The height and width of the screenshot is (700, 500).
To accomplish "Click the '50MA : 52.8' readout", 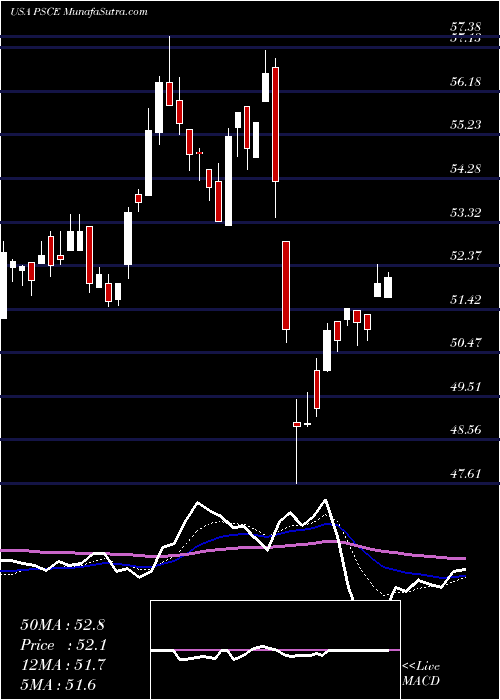I will point(62,625).
